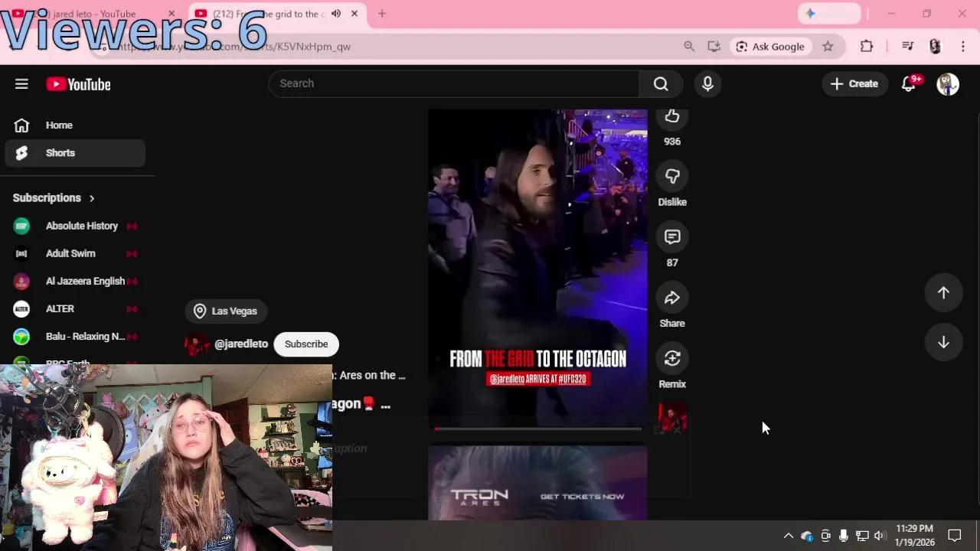This screenshot has height=551, width=980.
Task: Open the sound thumbnail below Remix
Action: [672, 418]
